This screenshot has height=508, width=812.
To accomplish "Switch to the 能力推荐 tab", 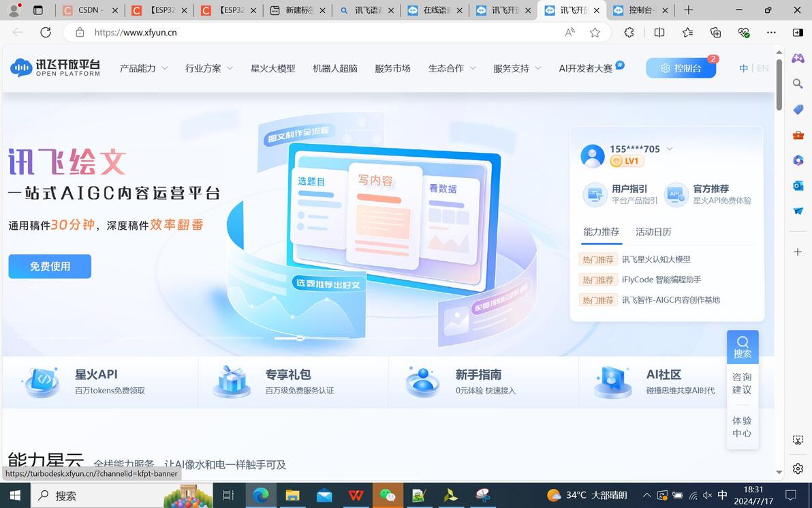I will [602, 232].
